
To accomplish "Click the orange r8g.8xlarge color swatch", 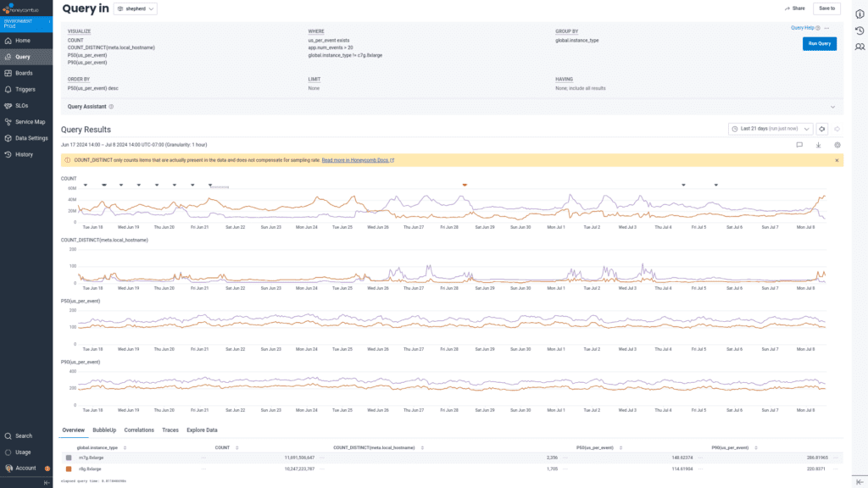I will tap(69, 468).
